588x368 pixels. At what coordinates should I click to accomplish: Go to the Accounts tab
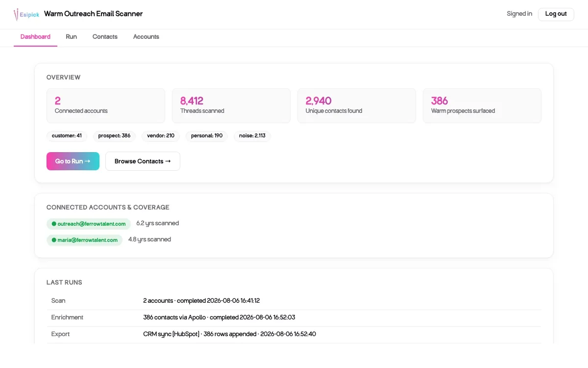coord(146,37)
